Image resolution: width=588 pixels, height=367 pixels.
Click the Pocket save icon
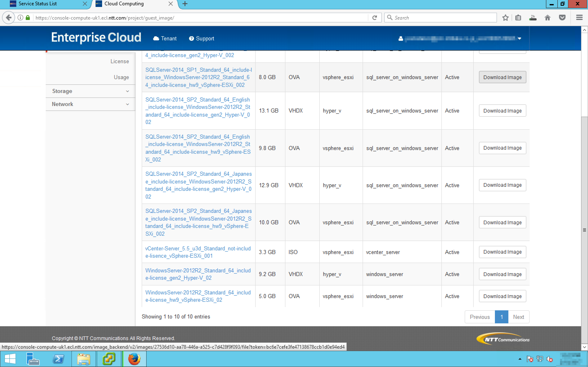point(562,18)
